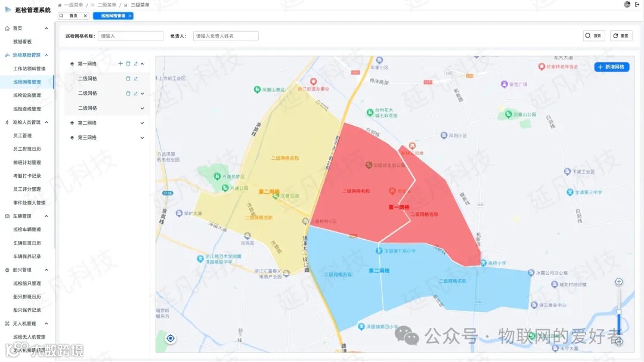Open 工作站物料管理 in sidebar
This screenshot has height=362, width=644.
coord(29,69)
